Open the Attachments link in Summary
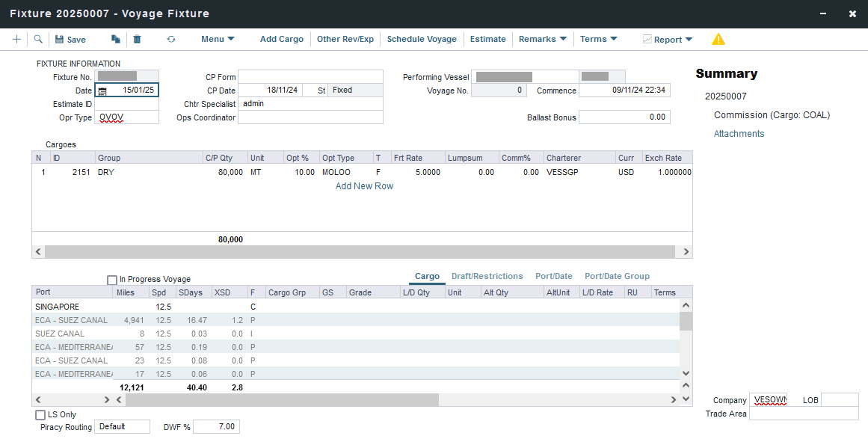 [739, 134]
